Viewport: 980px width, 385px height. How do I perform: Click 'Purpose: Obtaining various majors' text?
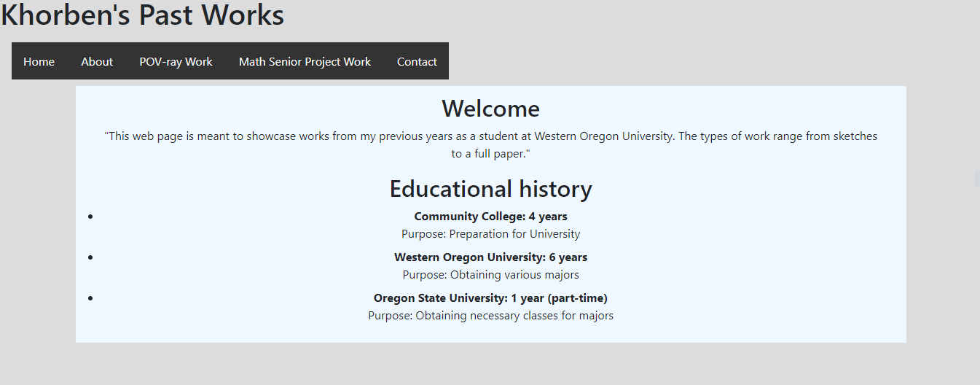[x=490, y=275]
